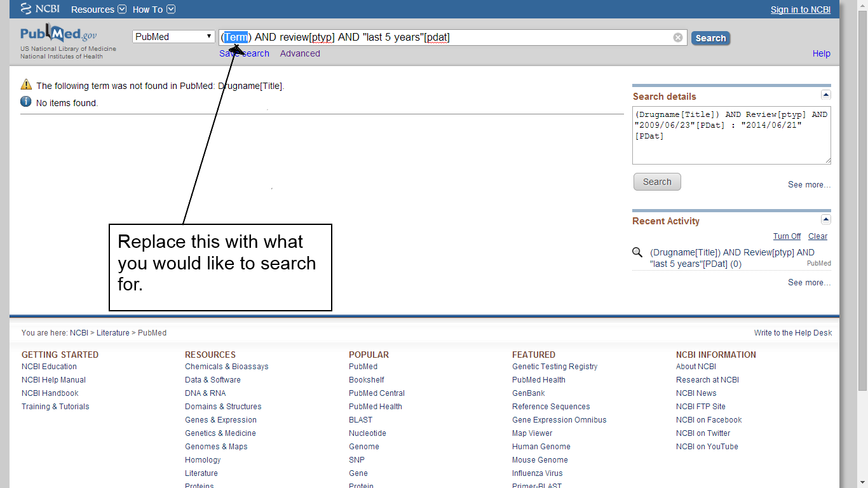Open Genes & Expression
The height and width of the screenshot is (488, 868).
coord(220,420)
